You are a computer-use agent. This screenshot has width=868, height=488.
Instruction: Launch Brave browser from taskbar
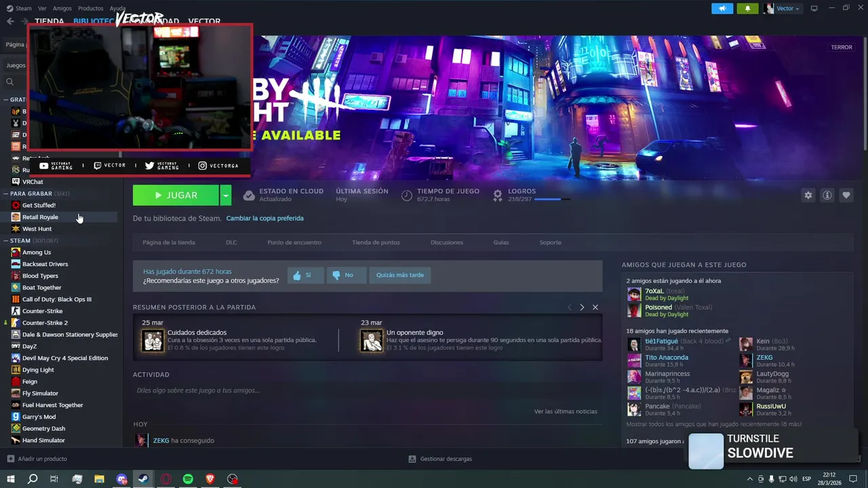tap(210, 479)
